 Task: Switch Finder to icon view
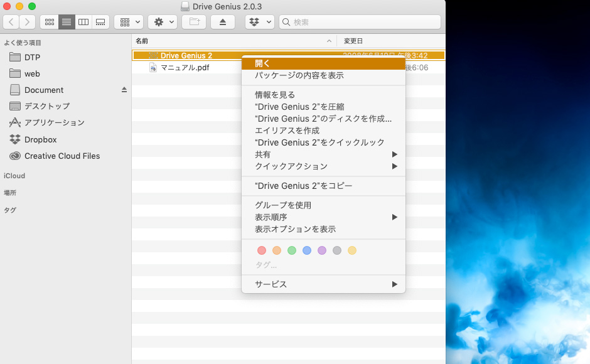pos(50,22)
